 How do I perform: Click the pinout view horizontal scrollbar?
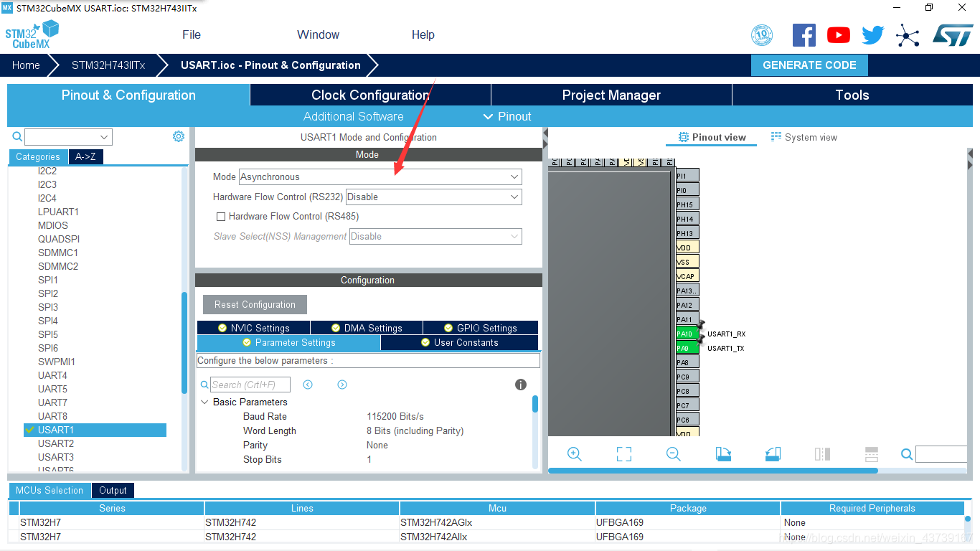713,471
